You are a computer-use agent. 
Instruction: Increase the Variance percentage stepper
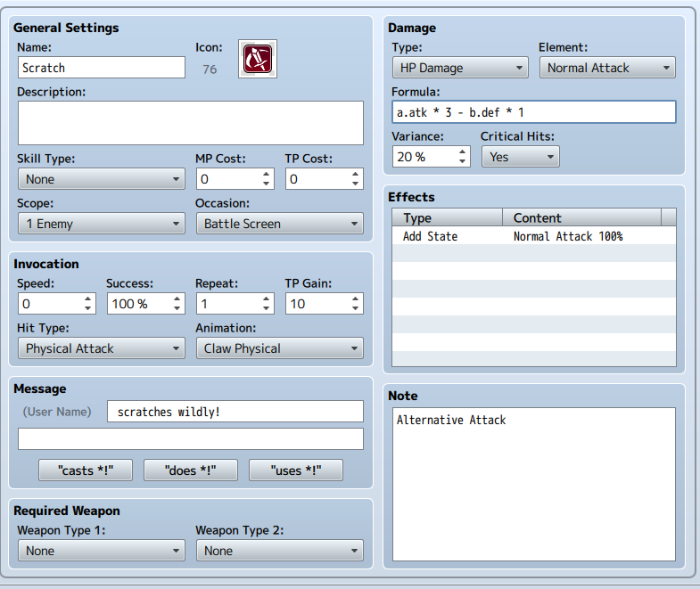[462, 151]
